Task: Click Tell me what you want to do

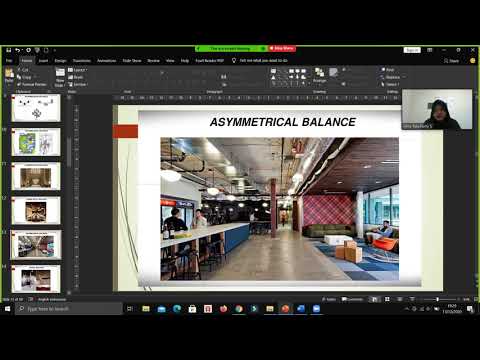Action: click(263, 61)
